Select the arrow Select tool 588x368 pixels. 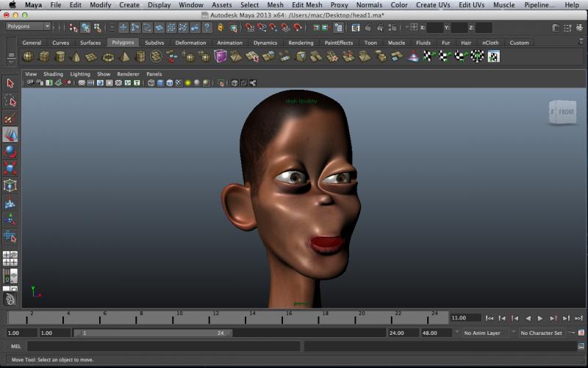10,83
